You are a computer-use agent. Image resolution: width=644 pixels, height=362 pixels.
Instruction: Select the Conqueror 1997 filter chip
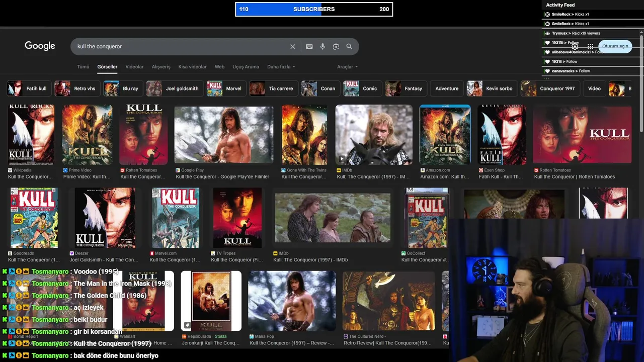(549, 88)
